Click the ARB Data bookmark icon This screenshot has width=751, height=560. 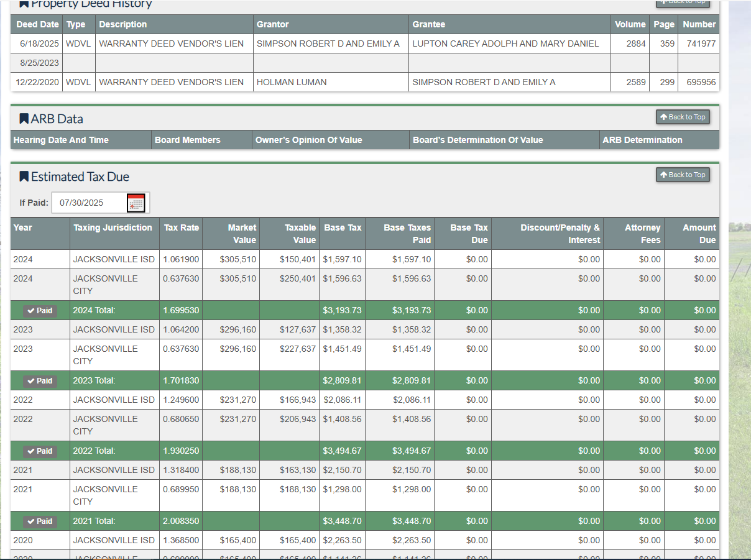click(x=24, y=119)
